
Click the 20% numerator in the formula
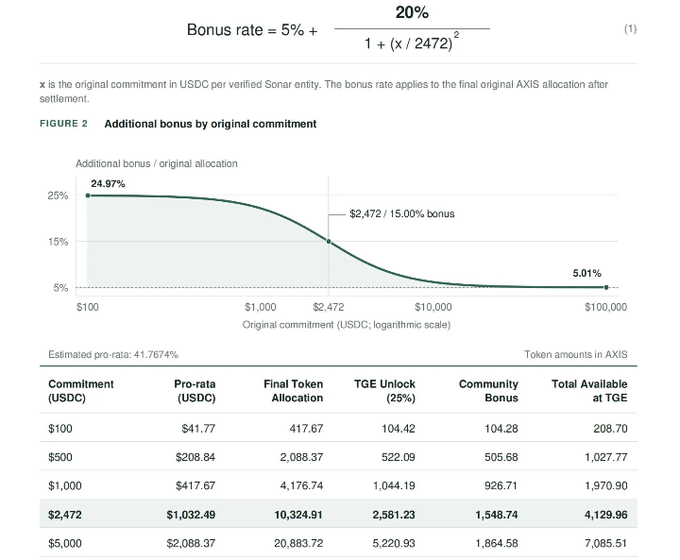click(412, 13)
